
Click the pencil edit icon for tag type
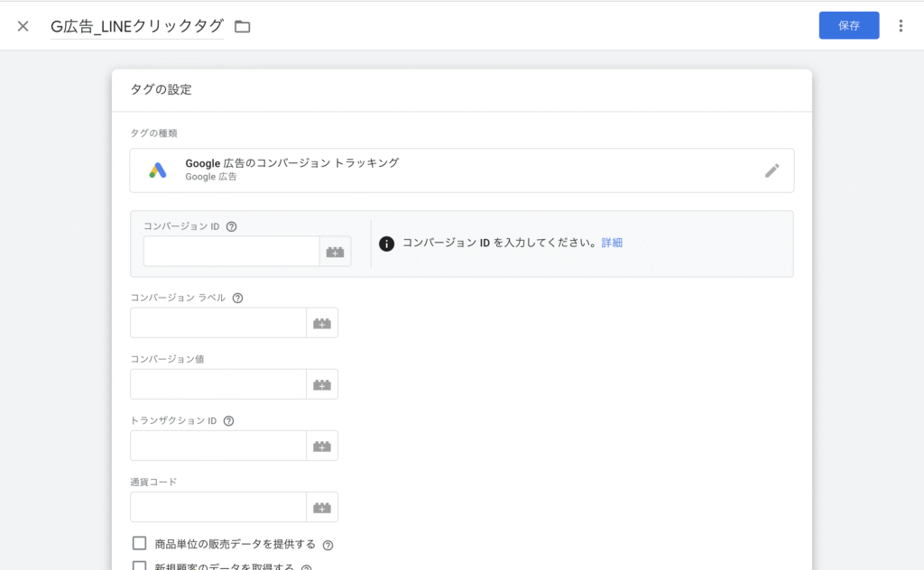pyautogui.click(x=772, y=170)
